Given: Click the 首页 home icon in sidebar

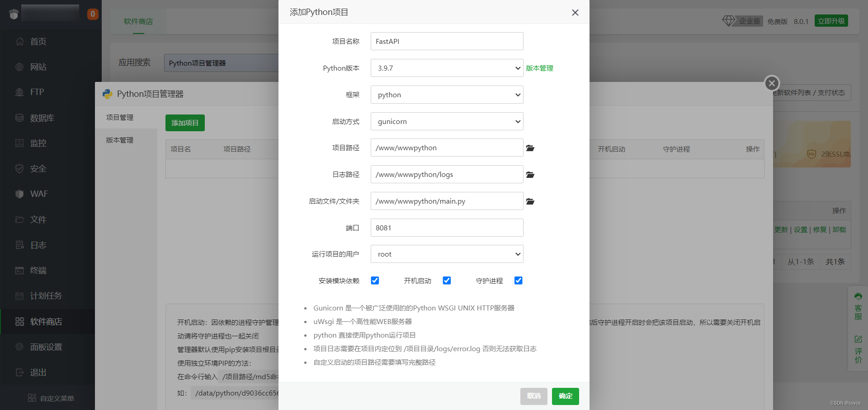Looking at the screenshot, I should click(x=19, y=41).
